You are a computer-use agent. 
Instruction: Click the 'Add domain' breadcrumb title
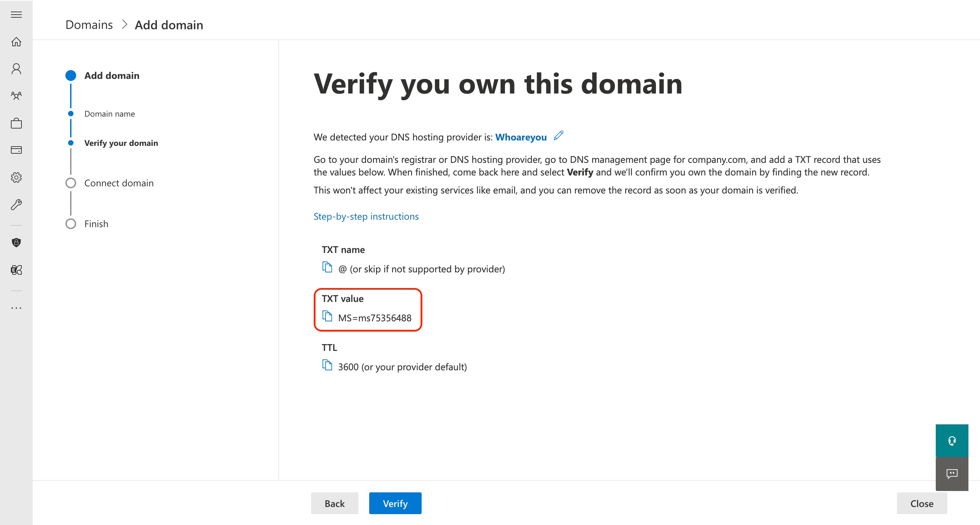click(169, 25)
